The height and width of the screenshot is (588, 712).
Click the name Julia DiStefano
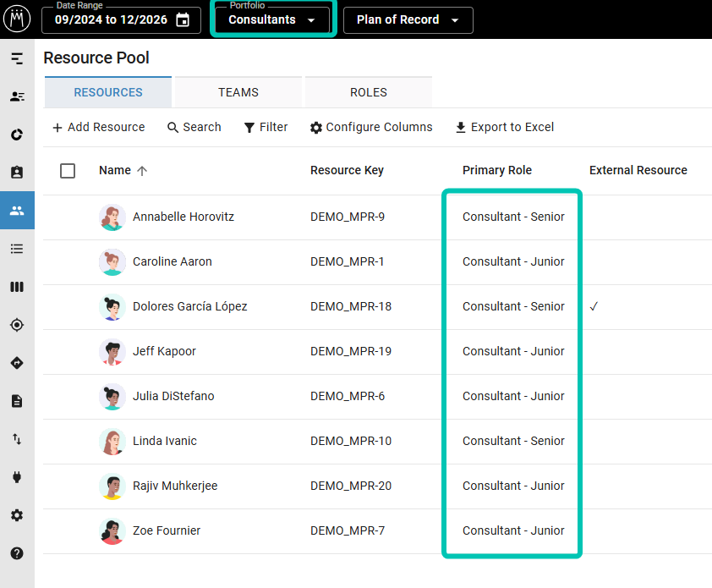point(173,396)
